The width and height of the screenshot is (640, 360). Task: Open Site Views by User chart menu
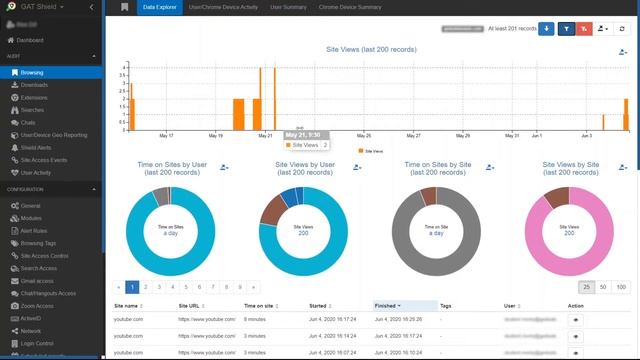coord(357,167)
